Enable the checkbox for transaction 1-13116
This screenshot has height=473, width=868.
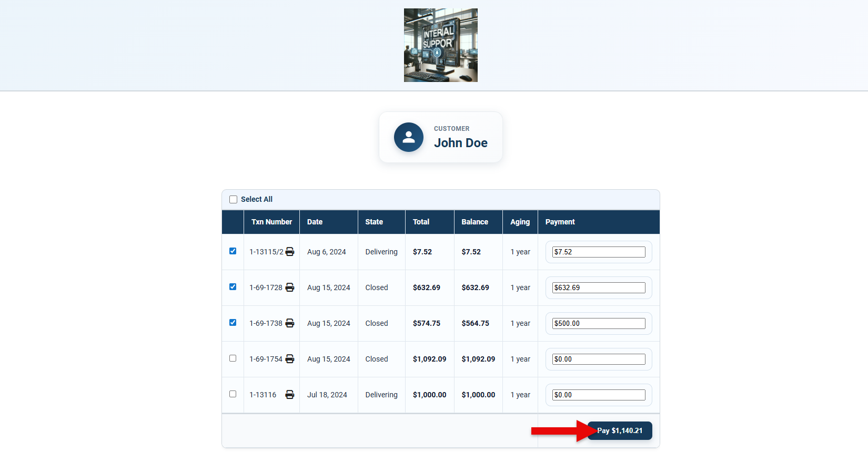point(233,394)
